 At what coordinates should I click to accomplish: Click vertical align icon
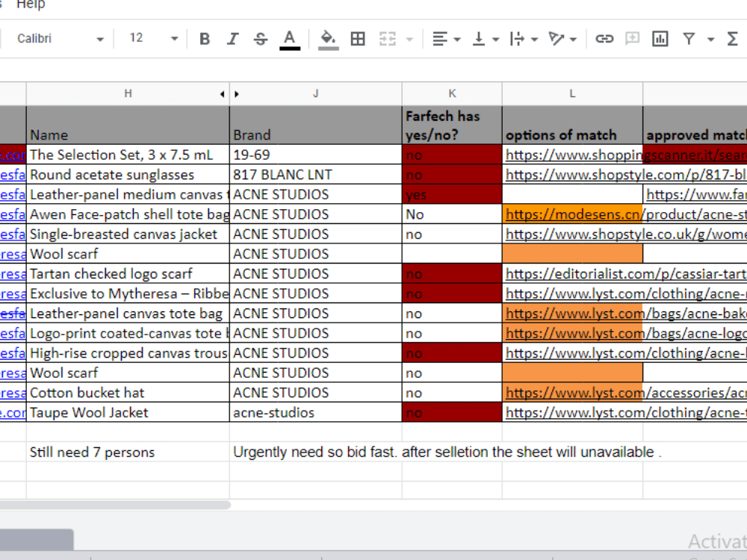478,39
